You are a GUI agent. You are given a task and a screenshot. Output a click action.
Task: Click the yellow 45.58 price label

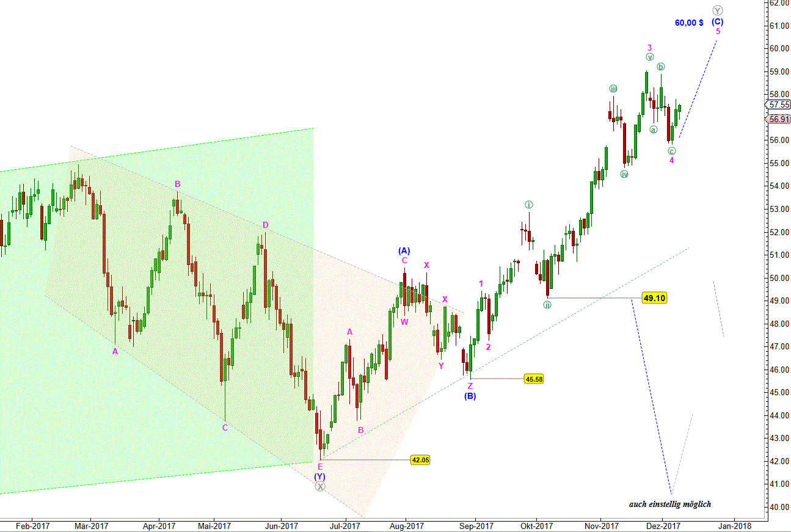(533, 379)
